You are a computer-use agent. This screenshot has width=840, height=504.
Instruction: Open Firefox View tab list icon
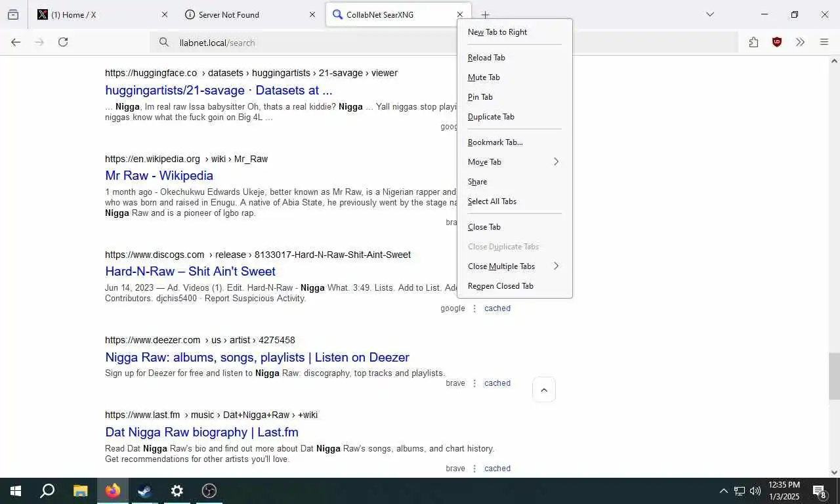(13, 14)
